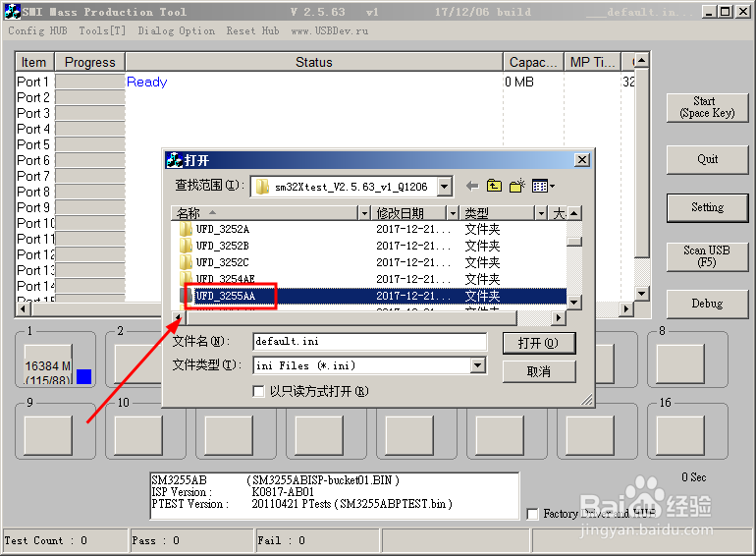The image size is (756, 556).
Task: Click the UFD_3252C folder icon
Action: pyautogui.click(x=186, y=262)
